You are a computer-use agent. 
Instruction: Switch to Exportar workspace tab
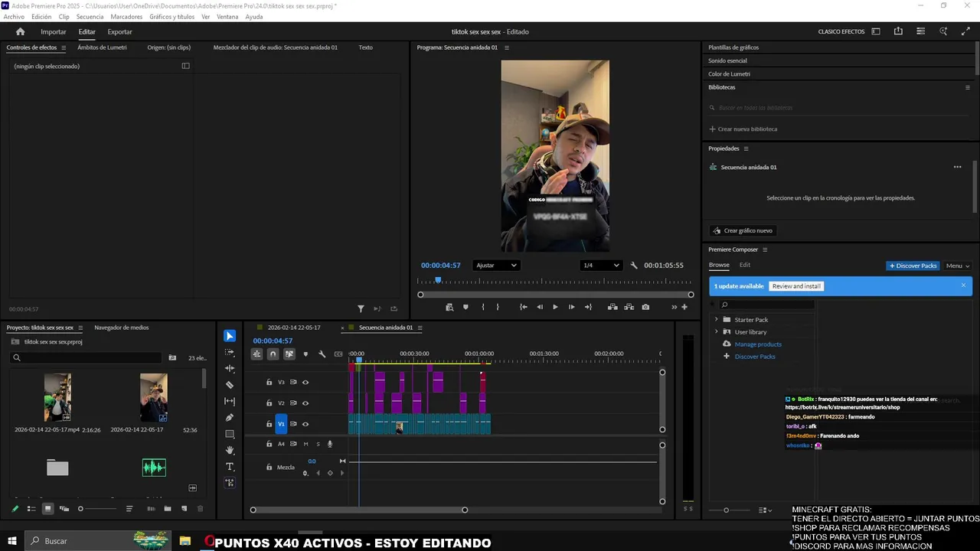click(119, 31)
